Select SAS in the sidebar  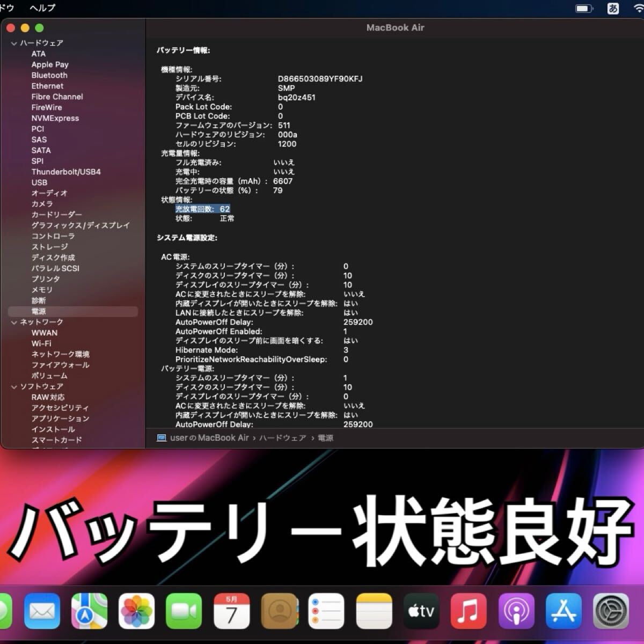[x=39, y=140]
